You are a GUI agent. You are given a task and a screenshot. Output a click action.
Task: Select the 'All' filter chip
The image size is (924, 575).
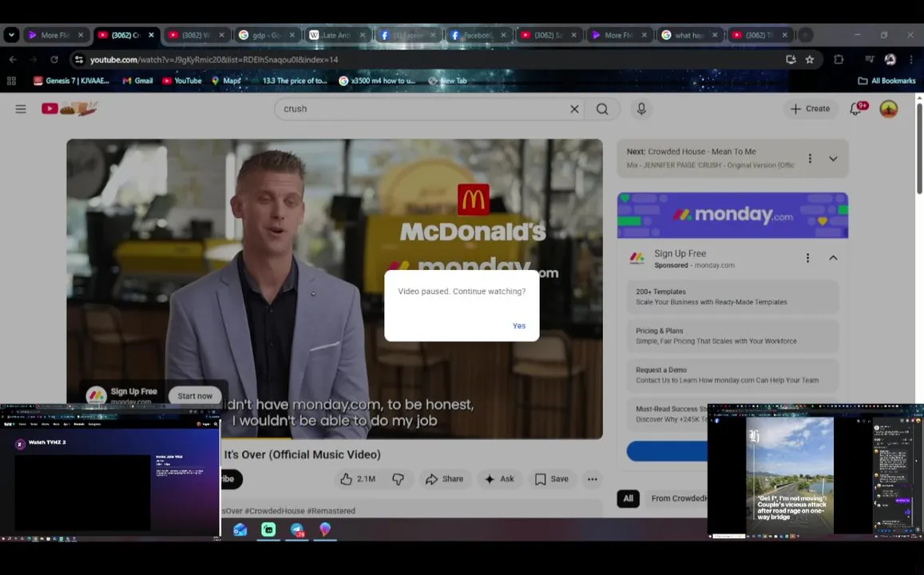coord(629,498)
